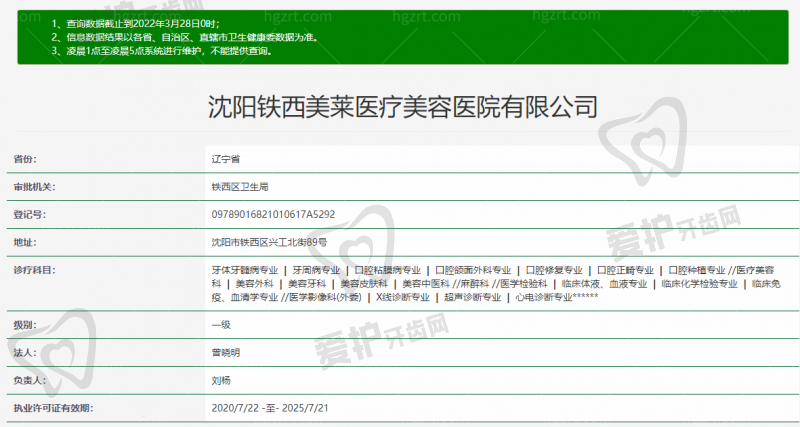Image resolution: width=800 pixels, height=427 pixels.
Task: Select the 执业许可证有效期 label
Action: pos(53,408)
